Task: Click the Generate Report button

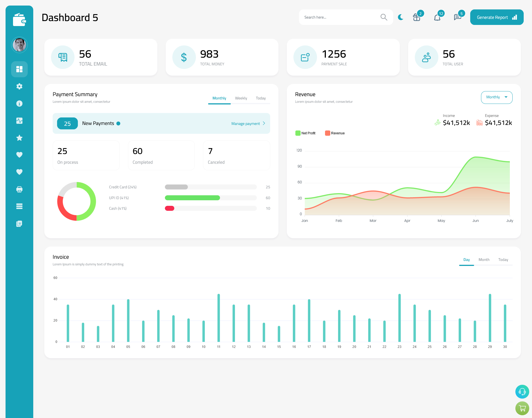Action: tap(496, 17)
